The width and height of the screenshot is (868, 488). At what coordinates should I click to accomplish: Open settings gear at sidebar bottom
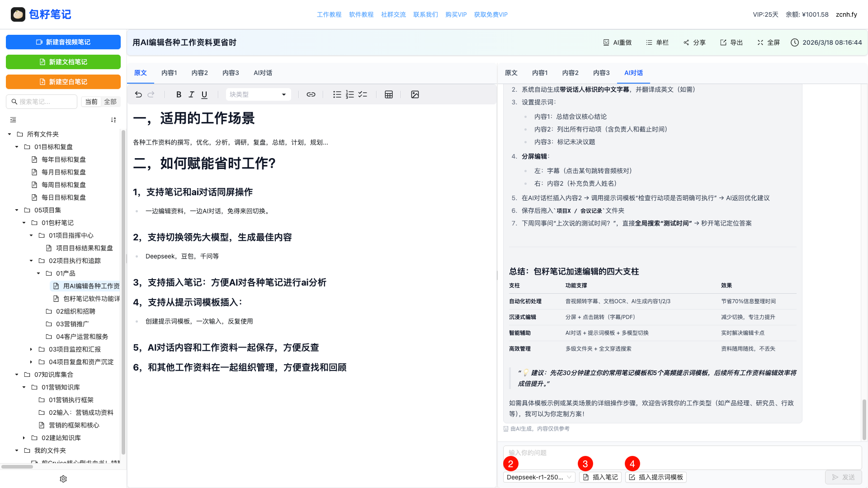click(x=63, y=479)
